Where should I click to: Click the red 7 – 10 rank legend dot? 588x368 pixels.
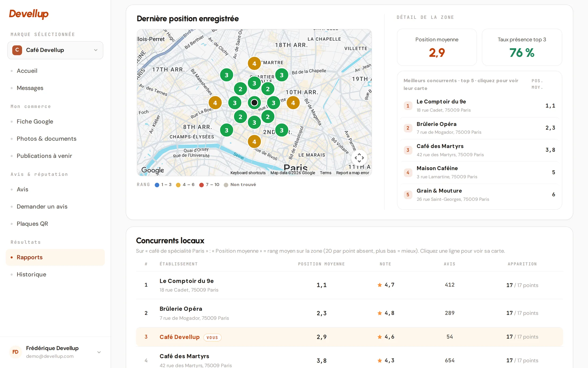(x=202, y=185)
